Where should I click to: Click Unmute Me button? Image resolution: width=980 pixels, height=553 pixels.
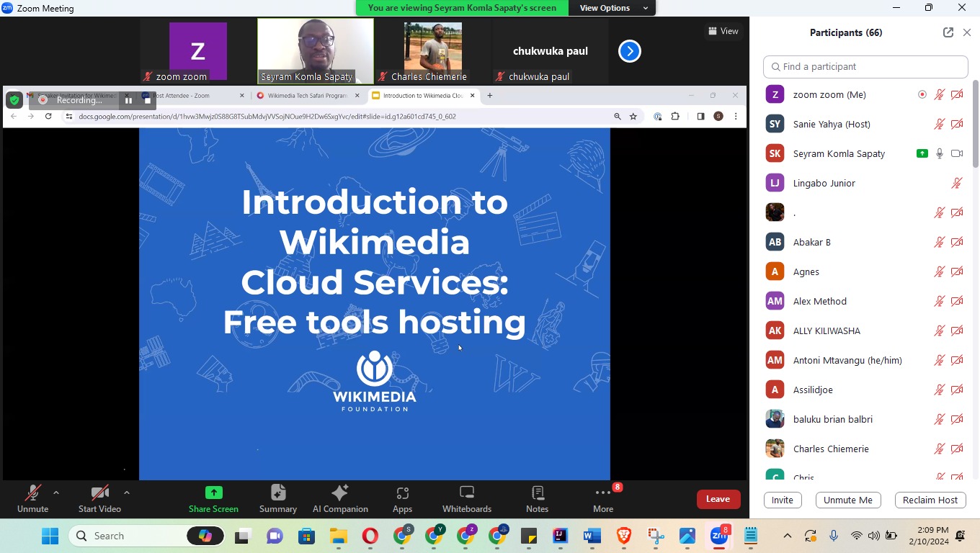click(848, 500)
